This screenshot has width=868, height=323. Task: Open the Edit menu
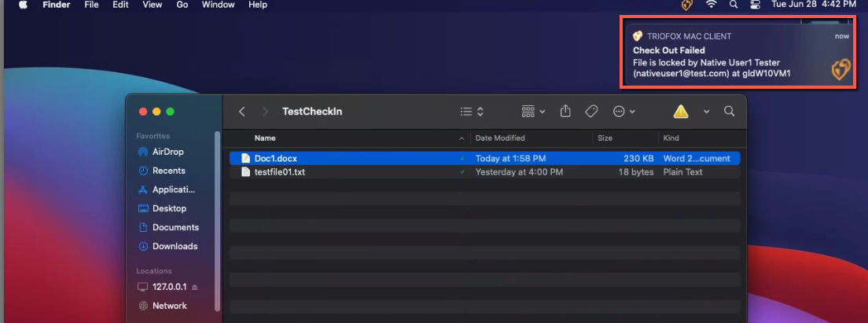(120, 5)
